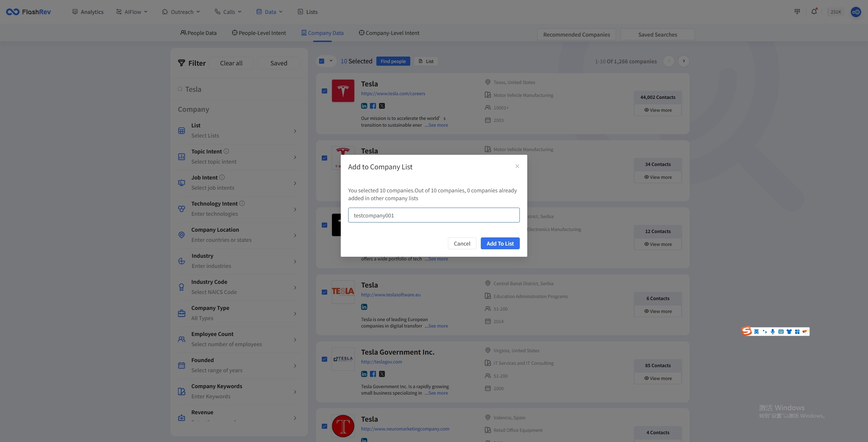Open the Data dropdown menu
The height and width of the screenshot is (442, 868).
pos(270,12)
